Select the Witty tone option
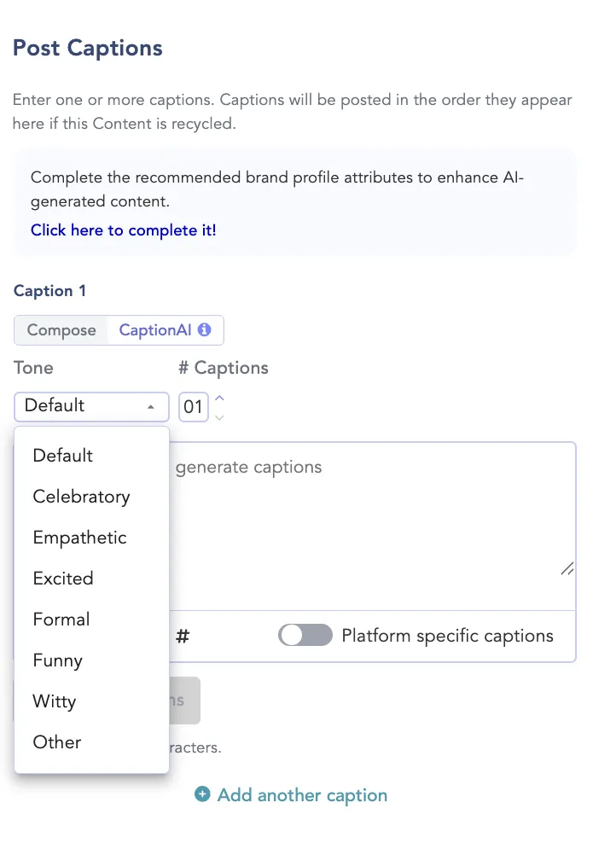 [x=55, y=701]
